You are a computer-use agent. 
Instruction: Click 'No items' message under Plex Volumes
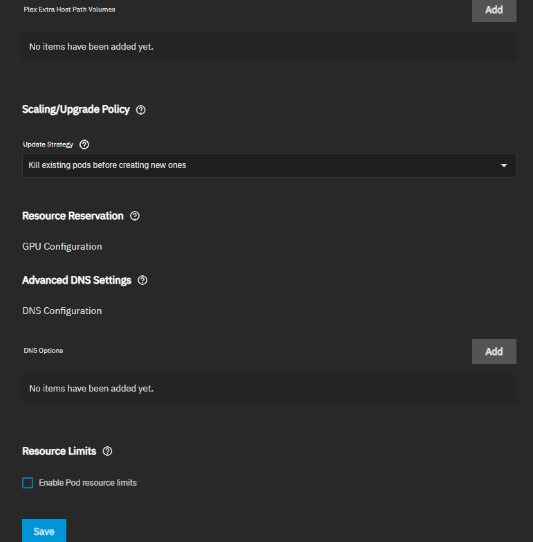point(91,47)
